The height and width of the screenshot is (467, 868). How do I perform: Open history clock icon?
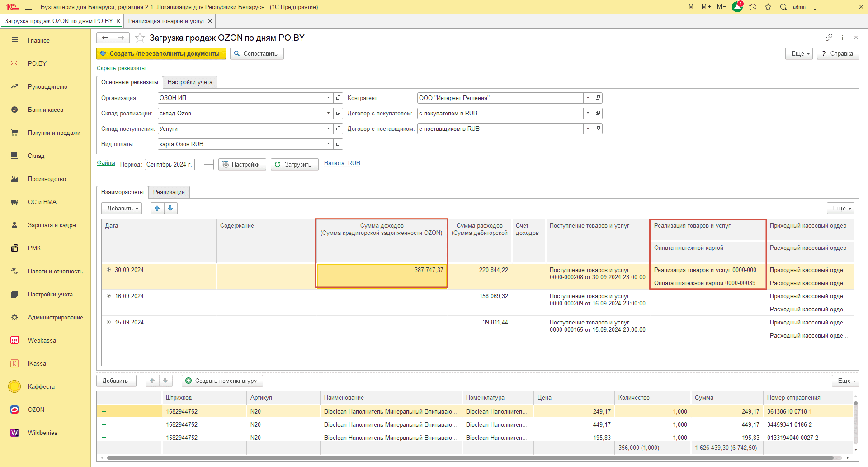coord(753,7)
